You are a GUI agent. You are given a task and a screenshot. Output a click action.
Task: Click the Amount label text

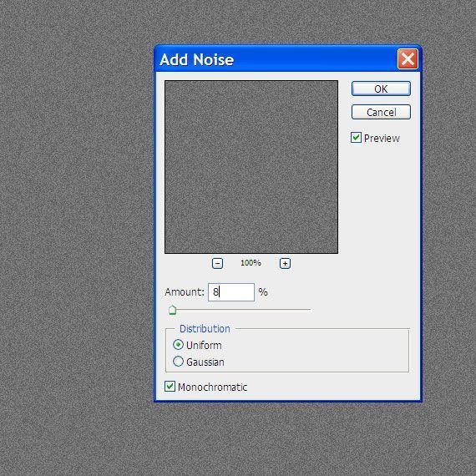coord(185,292)
